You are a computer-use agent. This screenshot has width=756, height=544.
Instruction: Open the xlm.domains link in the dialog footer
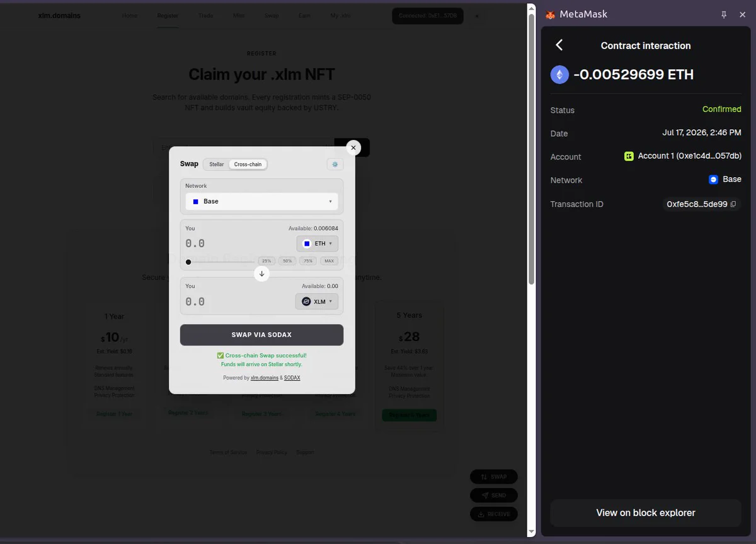(265, 378)
